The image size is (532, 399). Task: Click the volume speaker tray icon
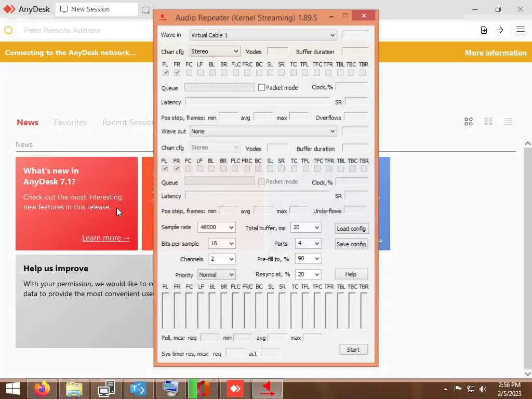[x=483, y=389]
